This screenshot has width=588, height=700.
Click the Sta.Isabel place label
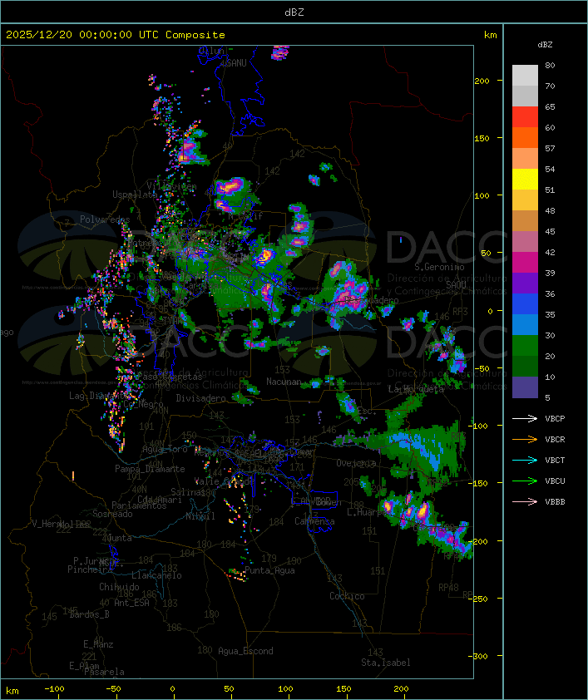[386, 663]
